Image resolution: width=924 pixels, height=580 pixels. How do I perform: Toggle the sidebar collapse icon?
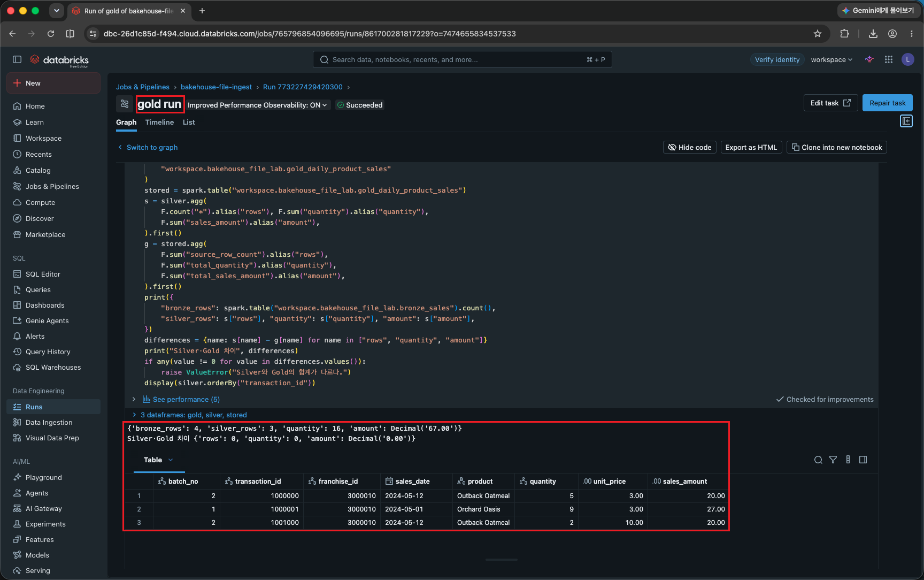point(17,59)
